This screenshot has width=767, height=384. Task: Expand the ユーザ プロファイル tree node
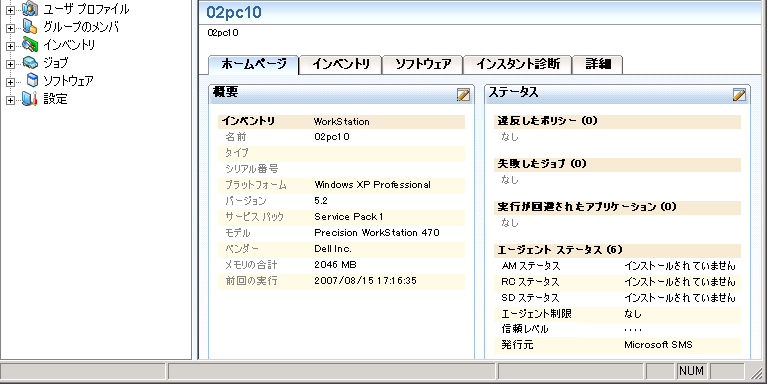click(x=10, y=10)
